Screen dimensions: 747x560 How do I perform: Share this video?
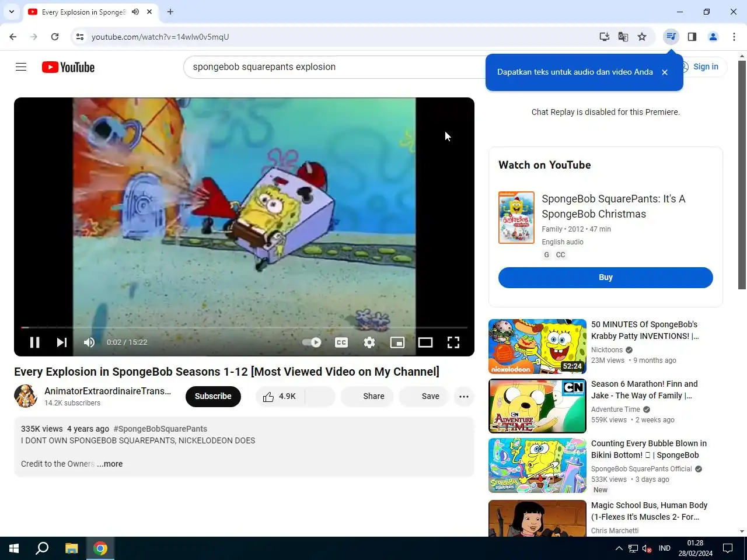tap(367, 396)
